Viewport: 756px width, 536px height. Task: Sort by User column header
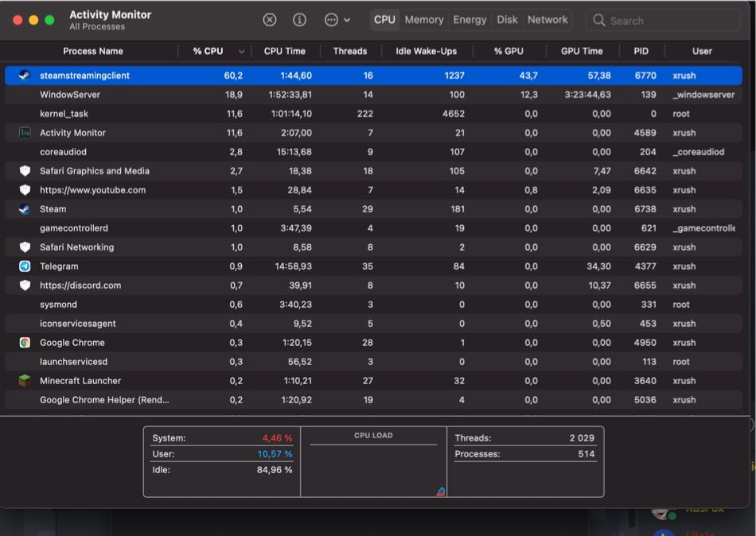click(x=702, y=51)
